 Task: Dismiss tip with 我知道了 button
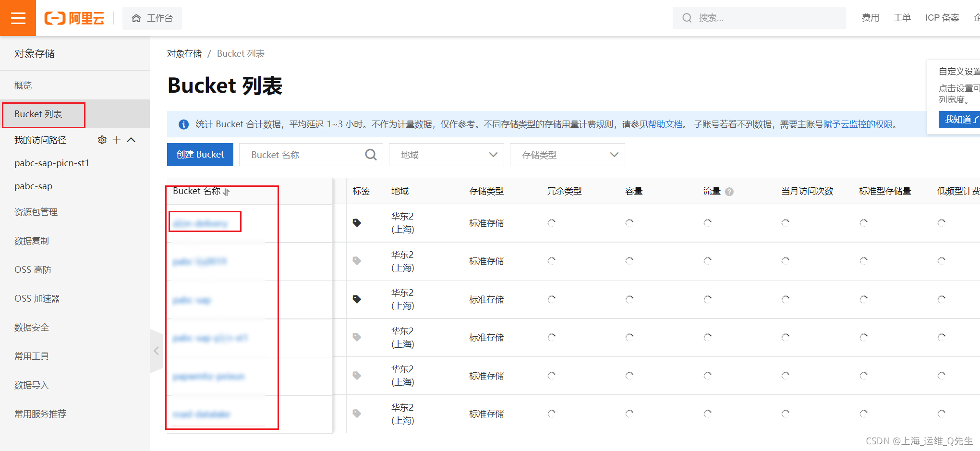[959, 120]
